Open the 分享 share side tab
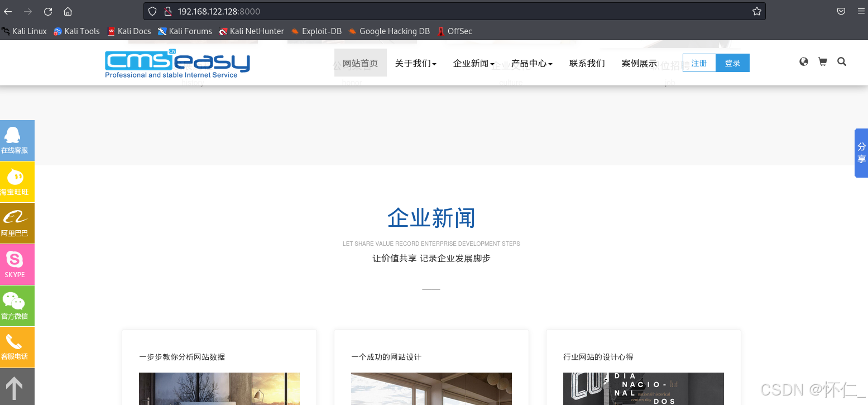Image resolution: width=868 pixels, height=405 pixels. tap(861, 153)
